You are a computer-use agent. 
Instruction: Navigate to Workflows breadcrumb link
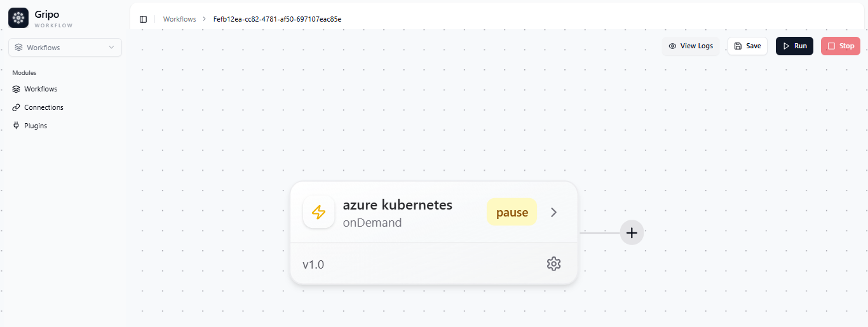pos(179,19)
